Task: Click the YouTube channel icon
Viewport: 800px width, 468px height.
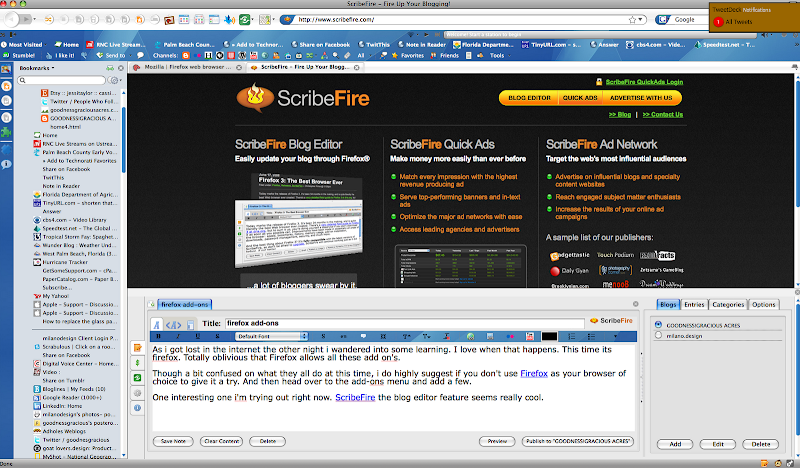Action: [x=254, y=55]
